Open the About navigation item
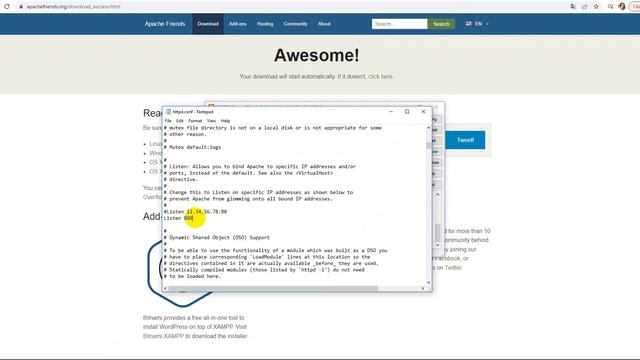The height and width of the screenshot is (360, 640). pos(324,24)
